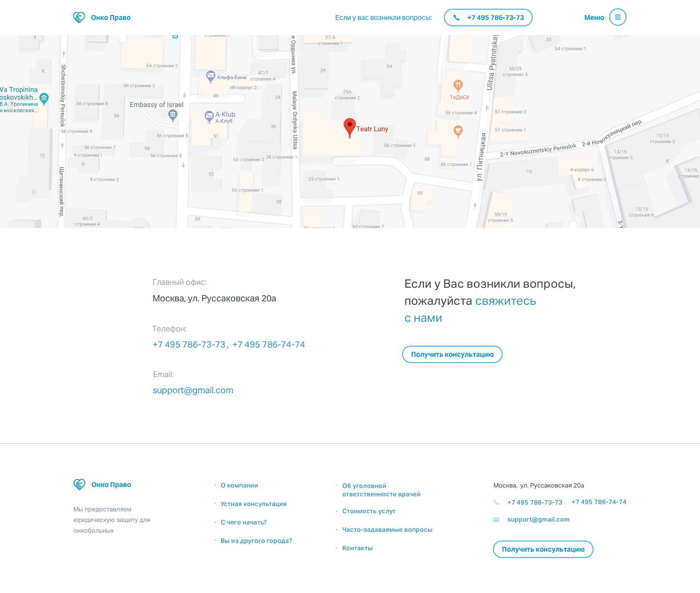700x593 pixels.
Task: Open the support@gmail.com email link in contacts
Action: pyautogui.click(x=193, y=390)
